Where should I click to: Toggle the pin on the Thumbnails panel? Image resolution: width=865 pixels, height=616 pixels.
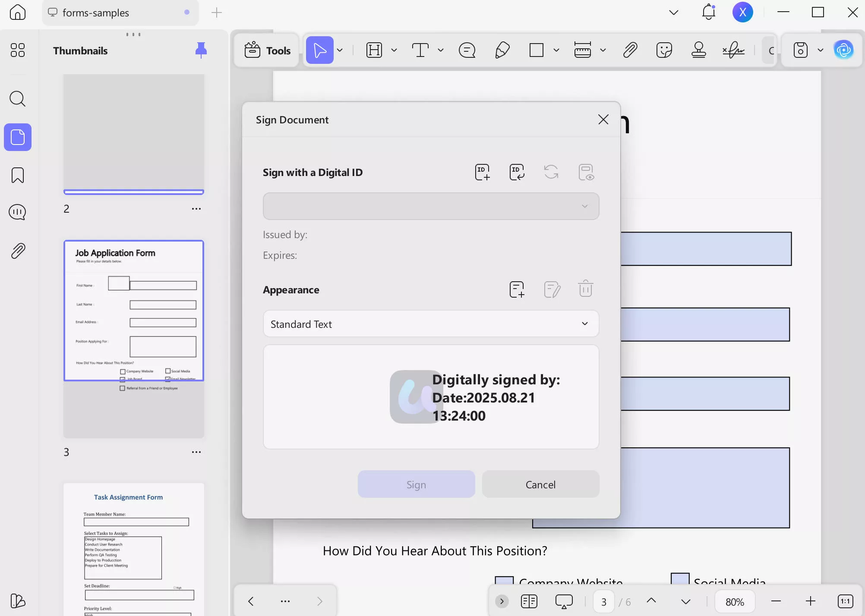(201, 50)
